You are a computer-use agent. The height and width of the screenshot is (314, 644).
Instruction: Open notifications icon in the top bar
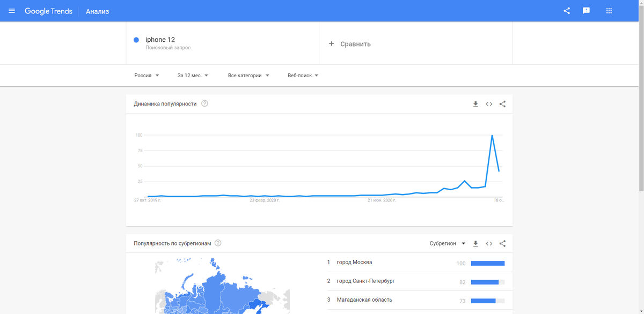(587, 11)
